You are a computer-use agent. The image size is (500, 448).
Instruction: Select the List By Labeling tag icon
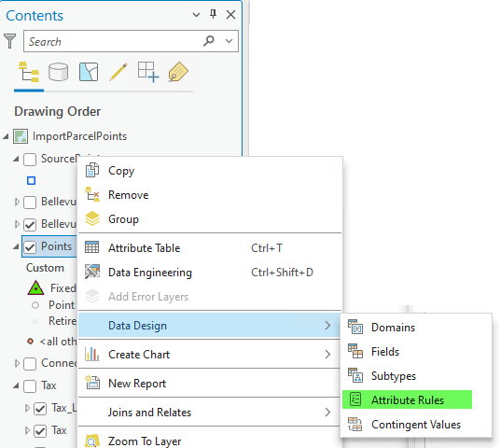[178, 72]
